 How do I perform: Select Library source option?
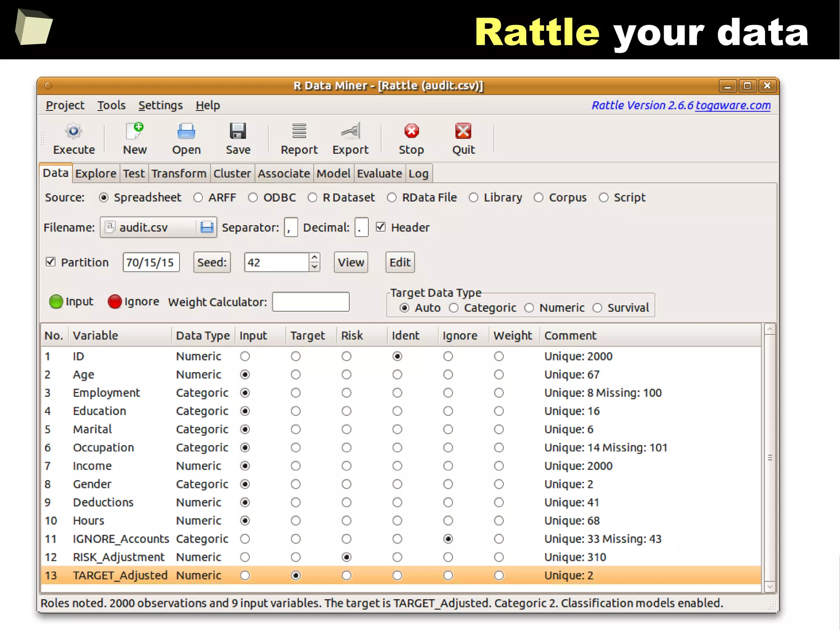pos(474,198)
